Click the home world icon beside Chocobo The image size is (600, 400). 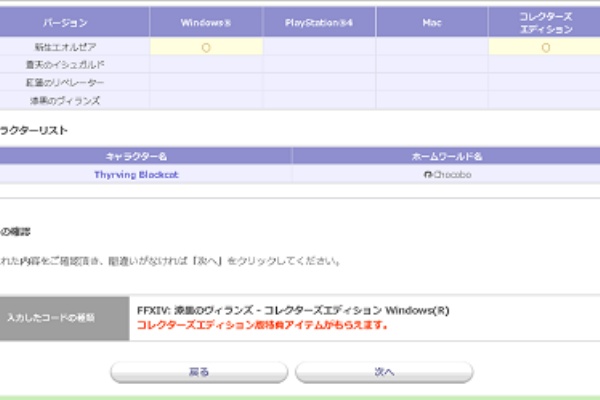(427, 175)
